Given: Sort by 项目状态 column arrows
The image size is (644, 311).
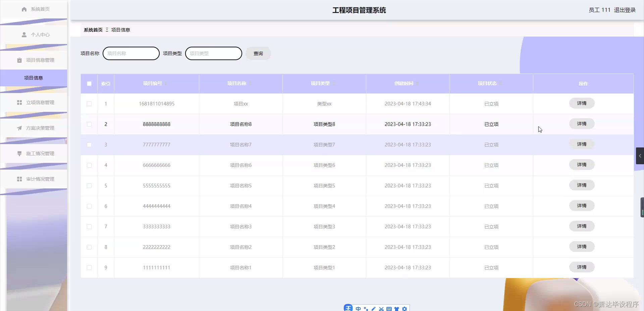Looking at the screenshot, I should coord(500,83).
